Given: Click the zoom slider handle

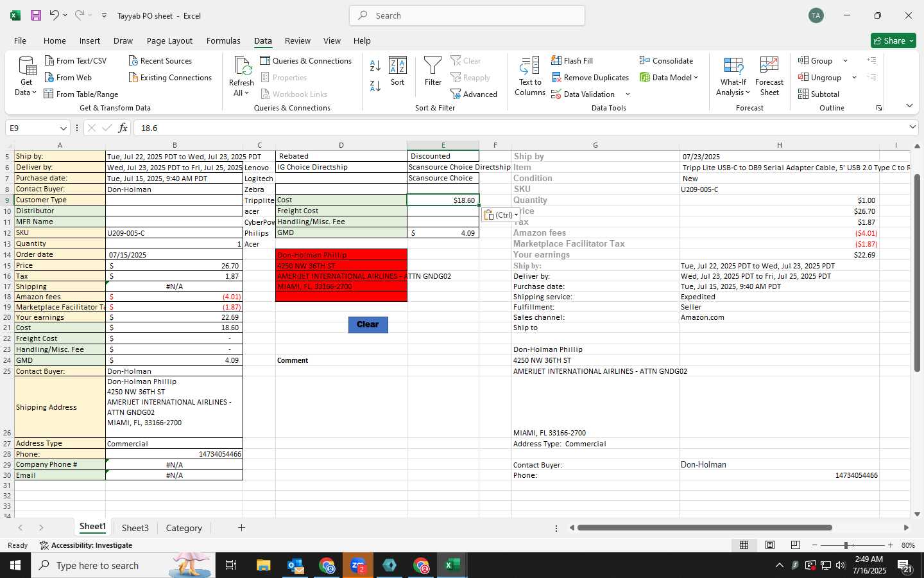Looking at the screenshot, I should click(846, 545).
